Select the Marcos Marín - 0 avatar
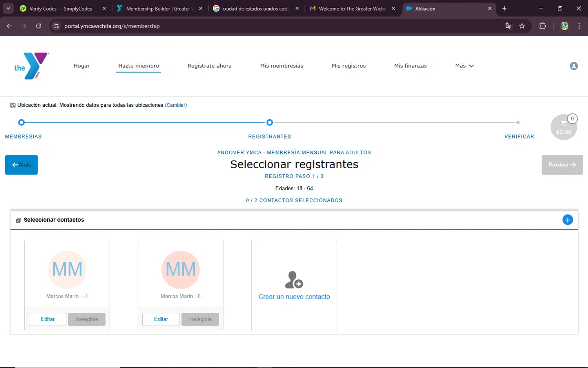This screenshot has height=368, width=588. click(x=181, y=270)
